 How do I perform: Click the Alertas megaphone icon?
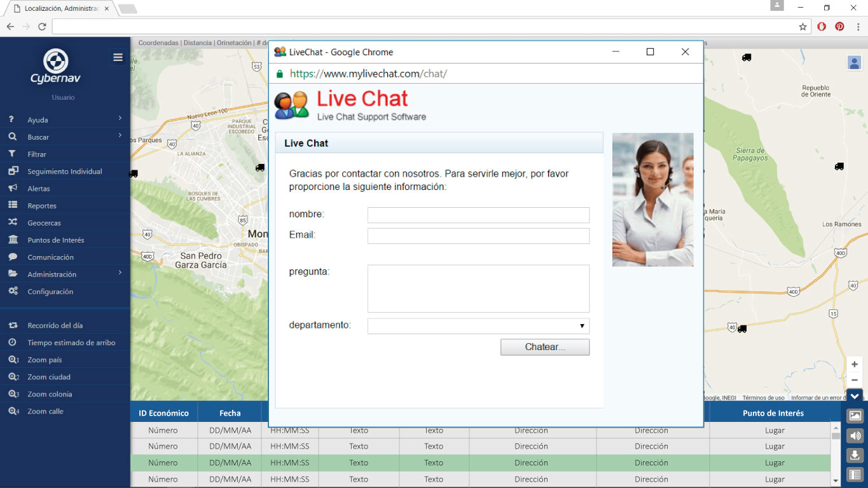[13, 188]
